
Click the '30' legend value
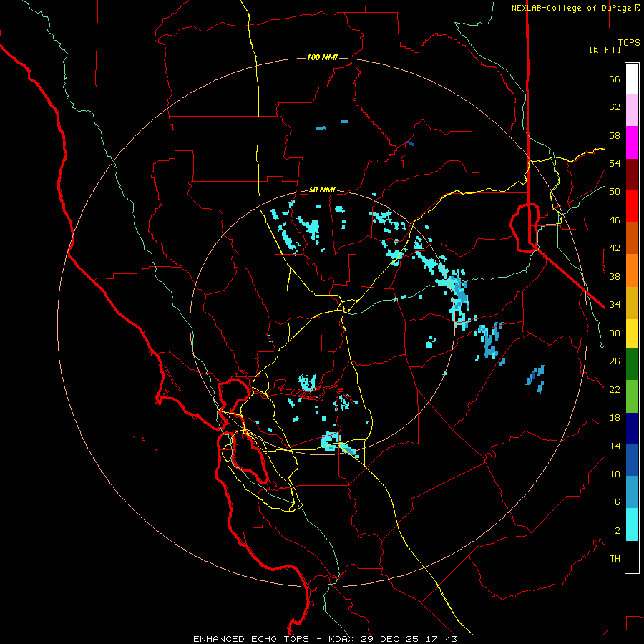click(x=615, y=333)
